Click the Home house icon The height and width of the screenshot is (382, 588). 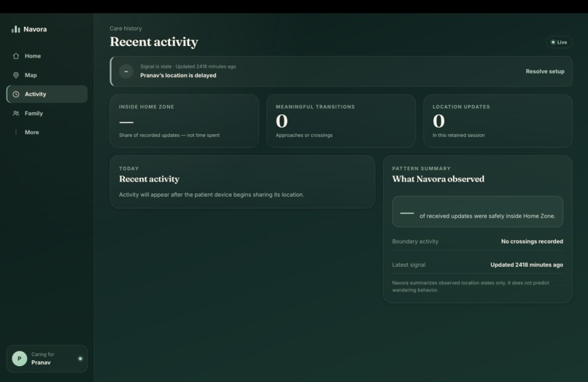(x=16, y=56)
